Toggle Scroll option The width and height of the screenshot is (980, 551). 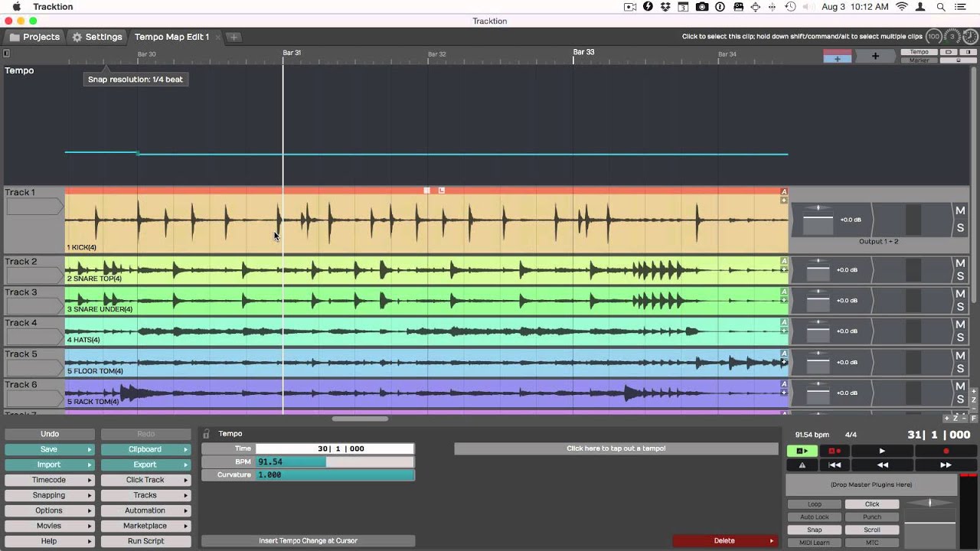pyautogui.click(x=872, y=530)
